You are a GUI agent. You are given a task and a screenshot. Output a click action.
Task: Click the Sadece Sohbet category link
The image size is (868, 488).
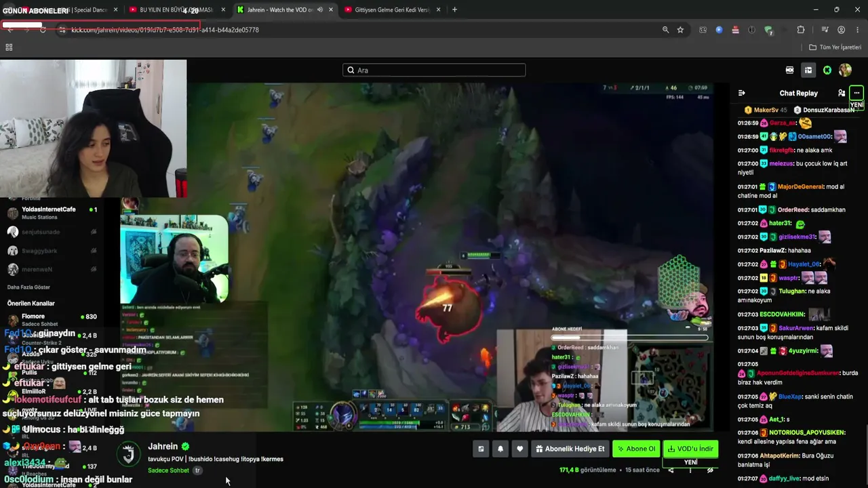click(x=168, y=470)
